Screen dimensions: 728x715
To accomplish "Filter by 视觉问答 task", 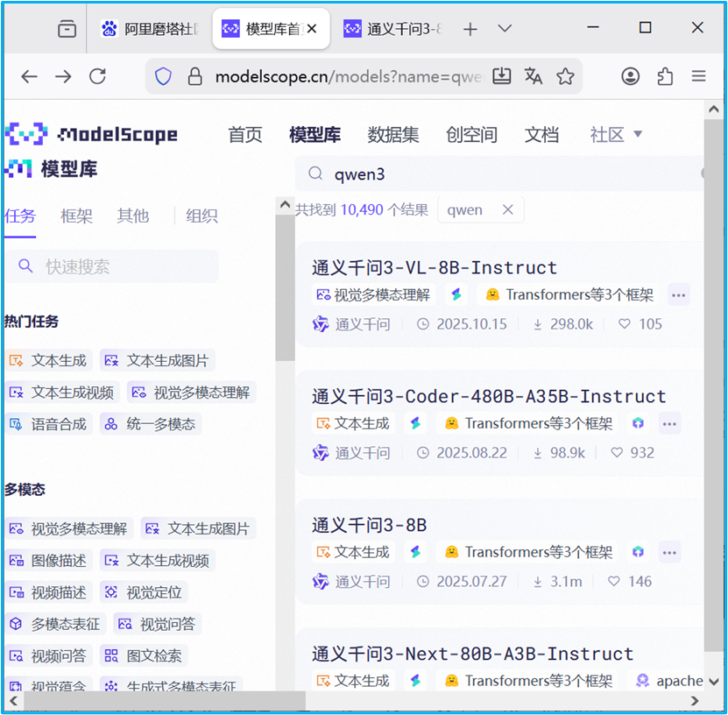I will 158,624.
